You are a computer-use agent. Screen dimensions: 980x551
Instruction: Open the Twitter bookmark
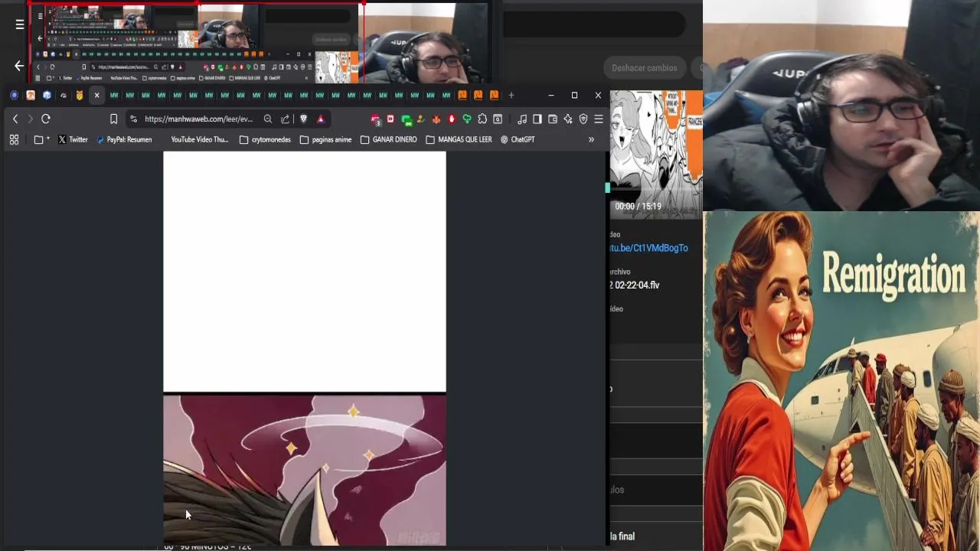click(x=73, y=139)
